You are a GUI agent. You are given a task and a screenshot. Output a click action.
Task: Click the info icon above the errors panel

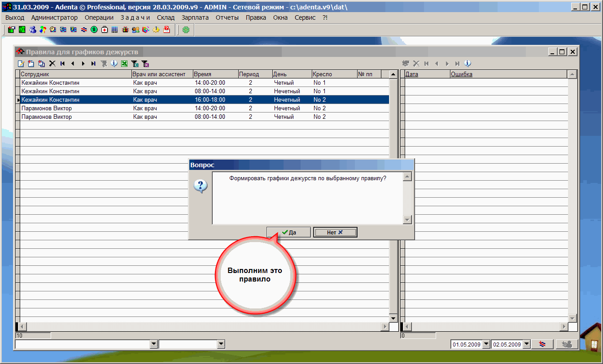click(468, 64)
